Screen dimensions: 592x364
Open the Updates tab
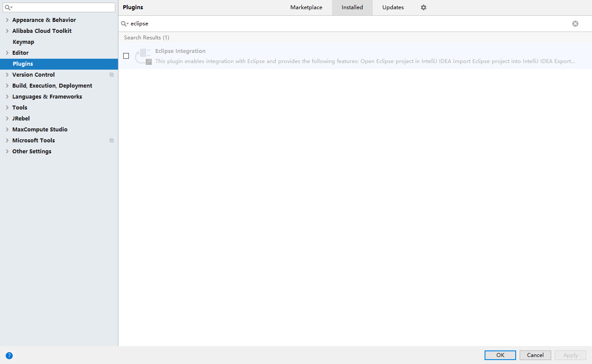(392, 7)
